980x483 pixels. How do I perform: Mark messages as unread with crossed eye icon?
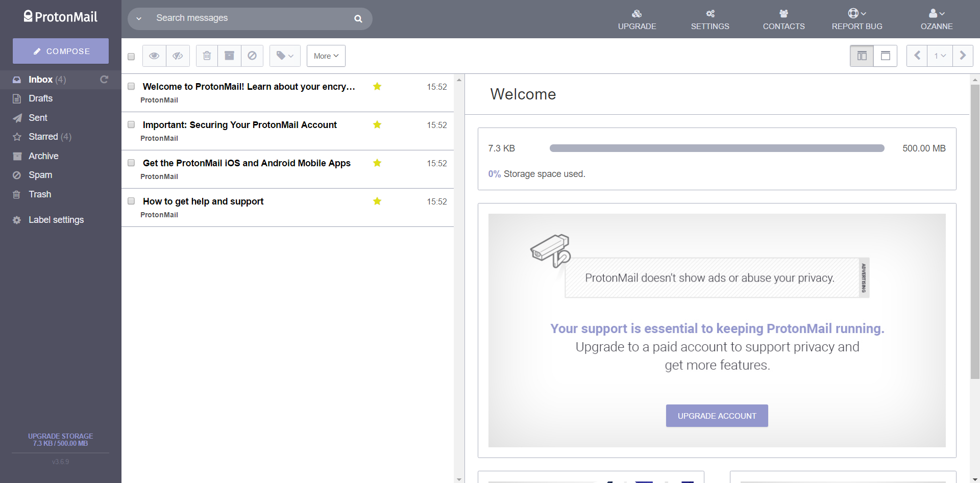(x=178, y=56)
